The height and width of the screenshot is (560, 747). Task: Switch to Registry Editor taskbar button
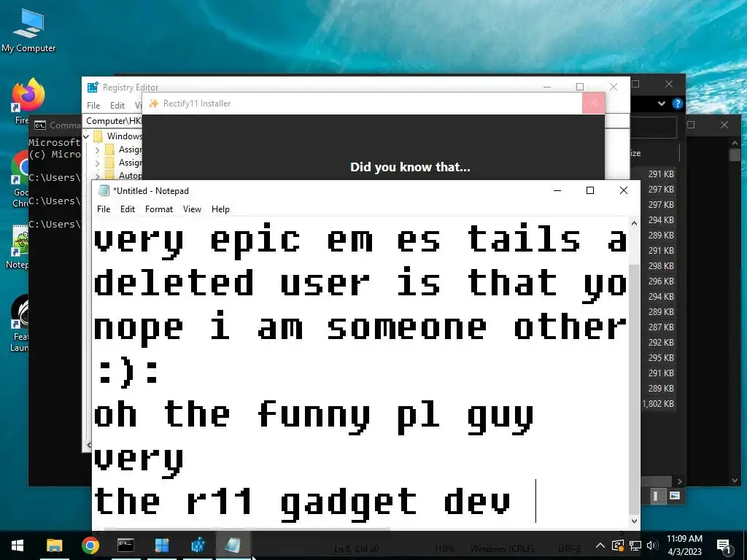click(x=198, y=545)
